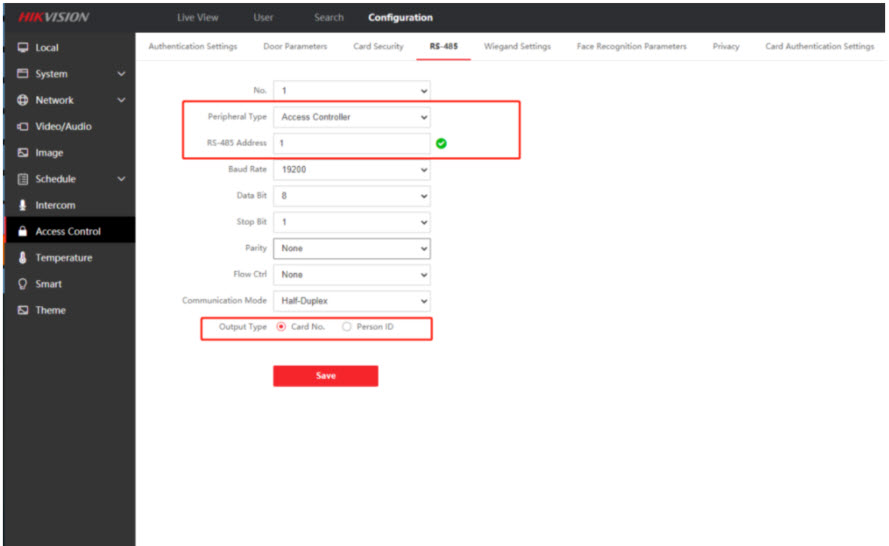The image size is (889, 546).
Task: Open the Communication Mode dropdown
Action: point(352,301)
